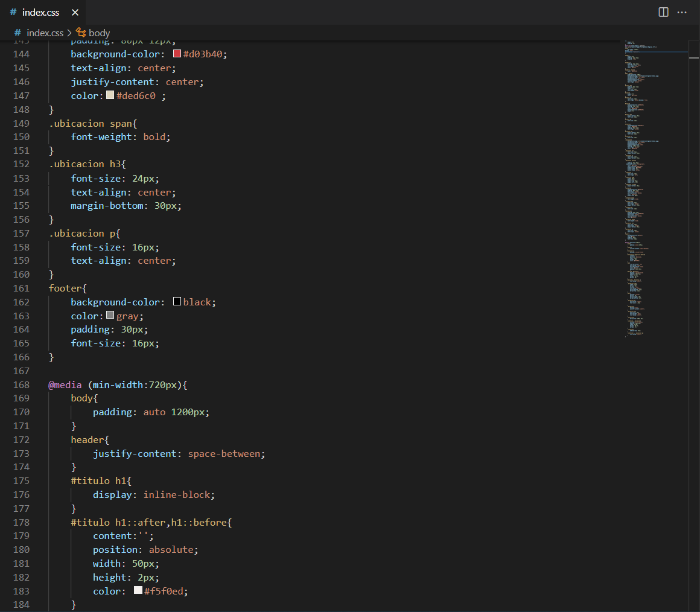Screen dimensions: 700x612
Task: Click 'inline-block' value text
Action: (177, 494)
